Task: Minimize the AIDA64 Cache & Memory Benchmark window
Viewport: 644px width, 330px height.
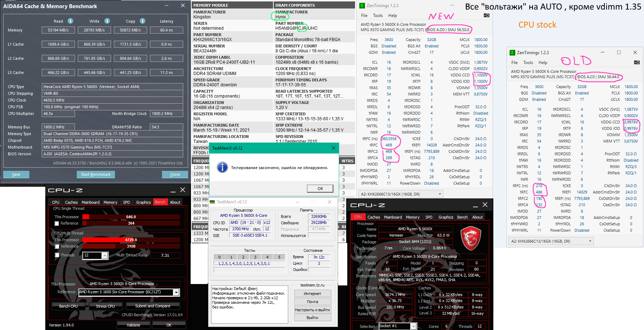Action: 167,6
